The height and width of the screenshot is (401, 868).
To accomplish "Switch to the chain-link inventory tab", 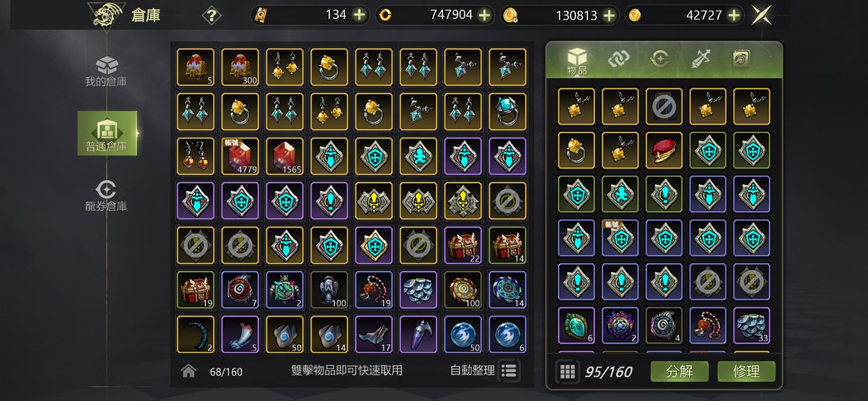I will (x=618, y=58).
